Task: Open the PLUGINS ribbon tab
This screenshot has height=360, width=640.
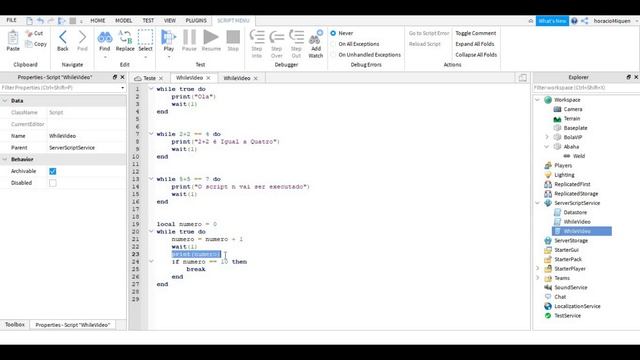Action: click(196, 20)
